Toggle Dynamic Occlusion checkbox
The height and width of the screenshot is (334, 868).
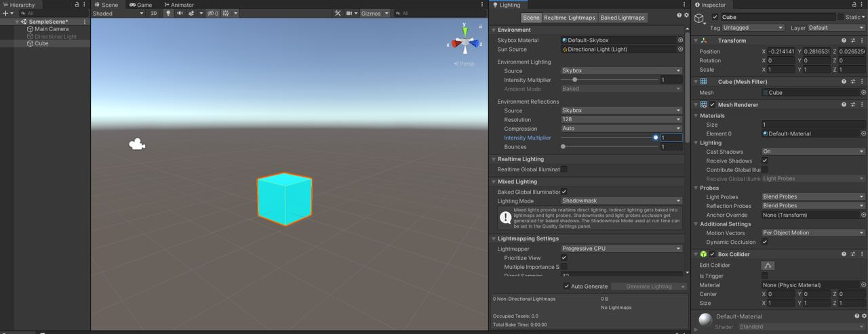coord(765,242)
